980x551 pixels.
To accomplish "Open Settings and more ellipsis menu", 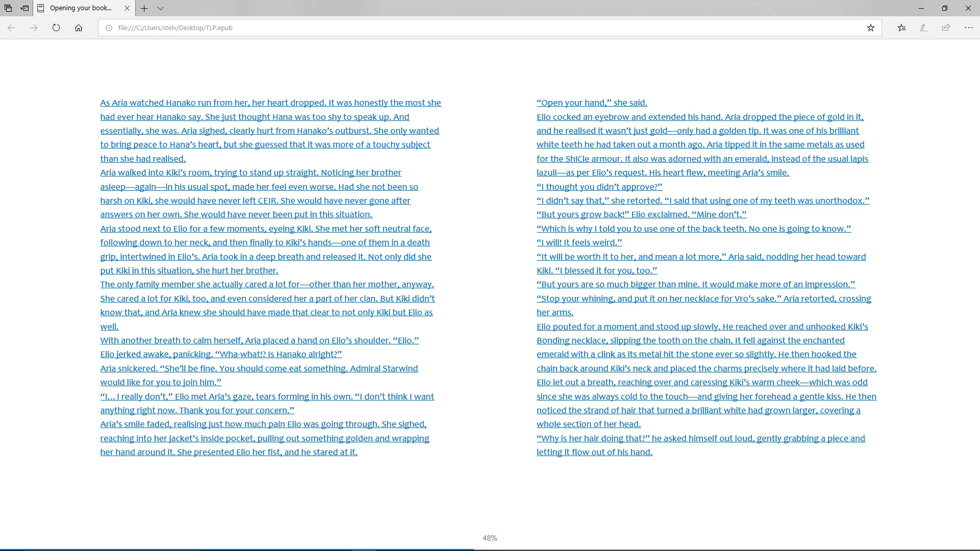I will point(968,28).
